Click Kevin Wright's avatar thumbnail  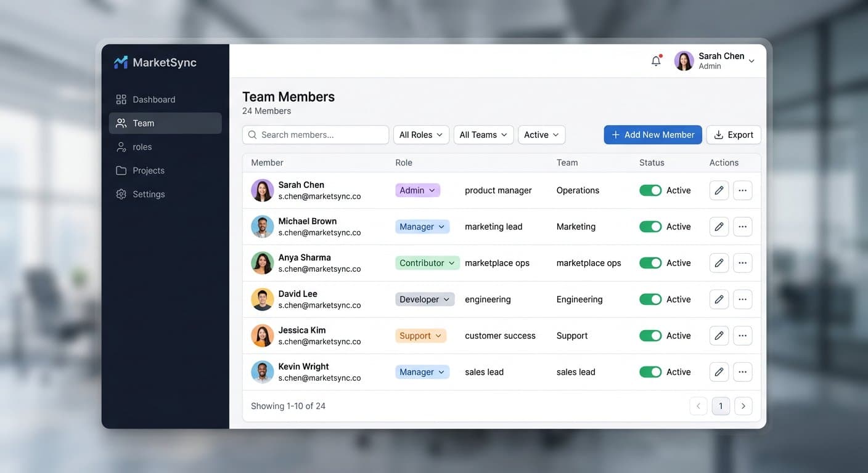click(x=263, y=372)
